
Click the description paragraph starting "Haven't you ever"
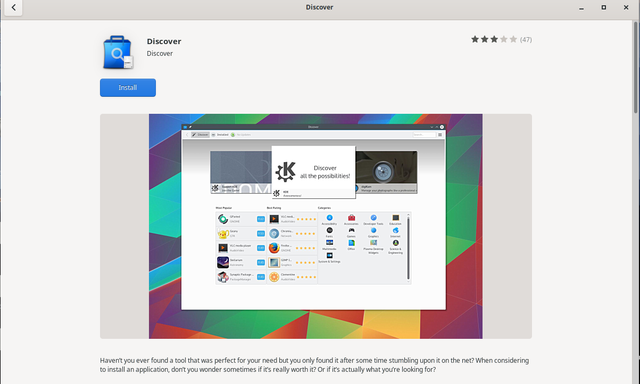314,365
